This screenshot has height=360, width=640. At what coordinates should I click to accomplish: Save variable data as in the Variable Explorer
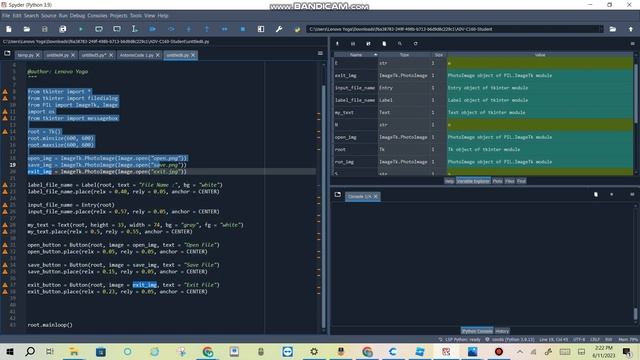coord(368,44)
